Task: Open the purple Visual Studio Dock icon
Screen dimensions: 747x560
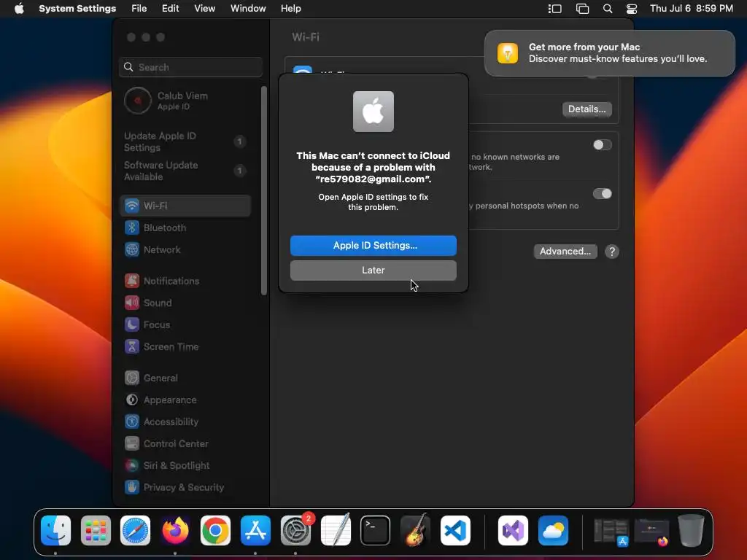Action: [513, 530]
